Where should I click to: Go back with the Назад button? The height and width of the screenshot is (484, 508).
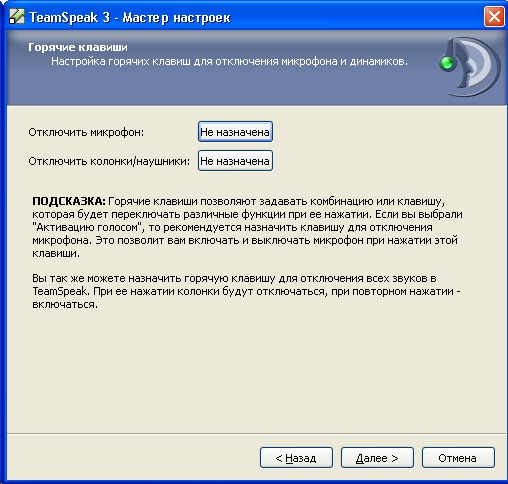click(296, 458)
